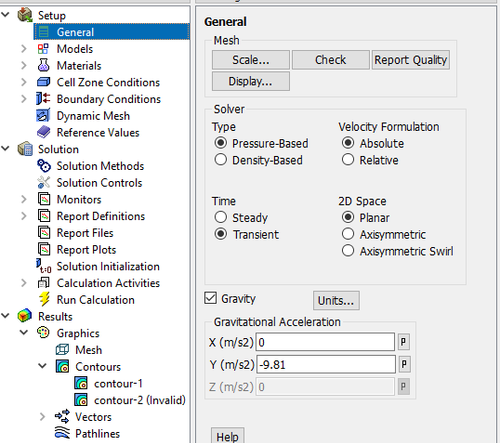The height and width of the screenshot is (443, 500).
Task: Select Density-Based solver type
Action: [221, 160]
